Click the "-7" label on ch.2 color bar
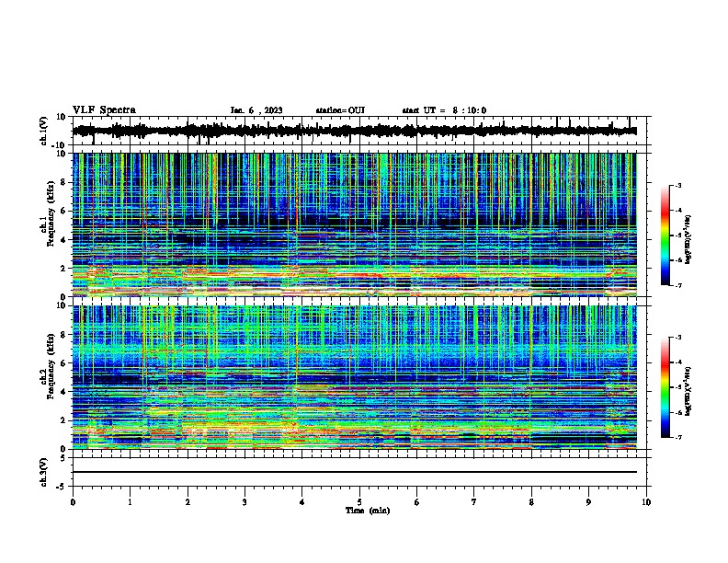 678,437
